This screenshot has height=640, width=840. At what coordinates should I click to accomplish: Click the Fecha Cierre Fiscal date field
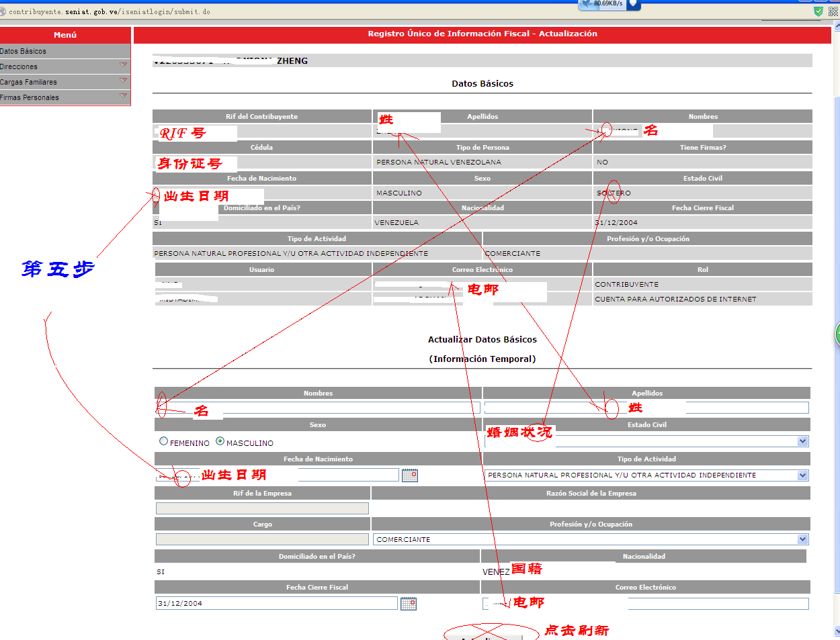277,603
